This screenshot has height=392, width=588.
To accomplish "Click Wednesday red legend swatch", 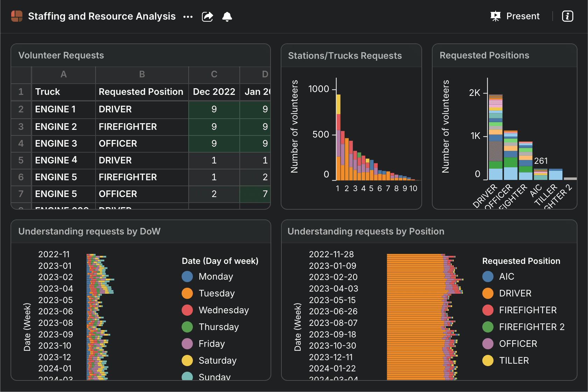I will click(187, 310).
